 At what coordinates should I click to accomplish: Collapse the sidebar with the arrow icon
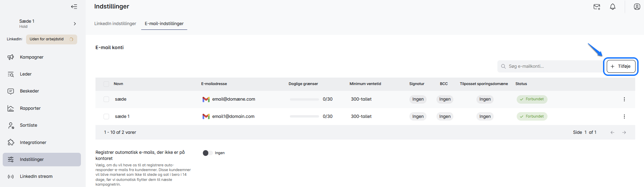pos(74,7)
